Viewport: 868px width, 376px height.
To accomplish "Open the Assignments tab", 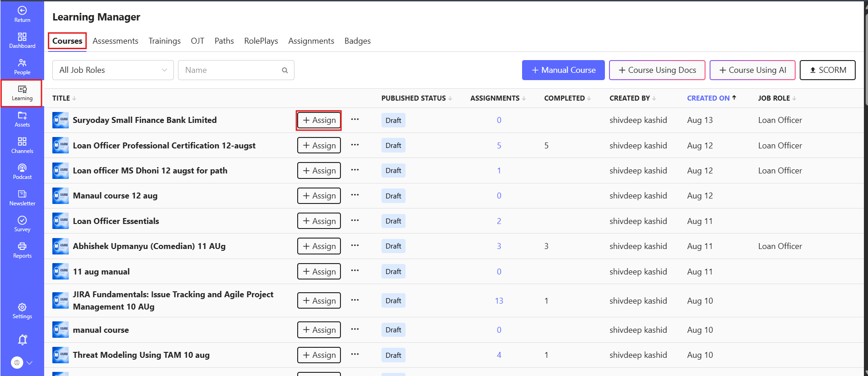I will 311,41.
